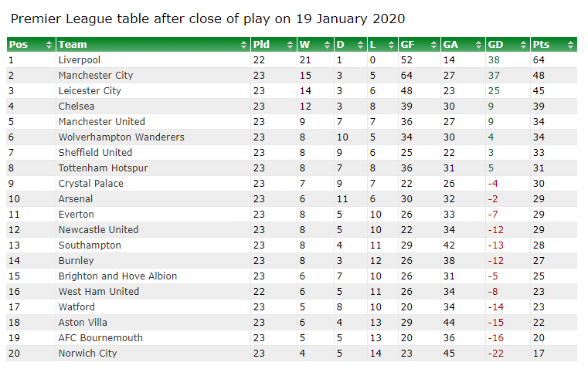Viewport: 588px width, 369px height.
Task: Click the Team column sort arrows
Action: click(243, 45)
